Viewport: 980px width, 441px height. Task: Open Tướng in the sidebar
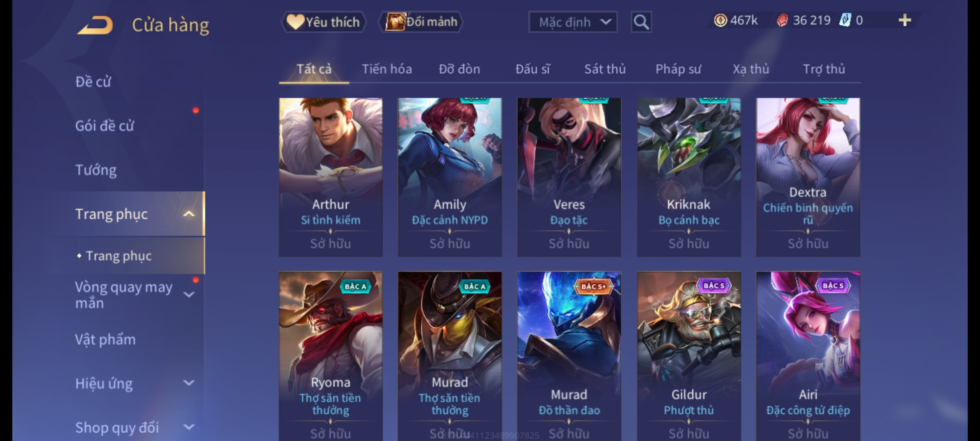[96, 170]
